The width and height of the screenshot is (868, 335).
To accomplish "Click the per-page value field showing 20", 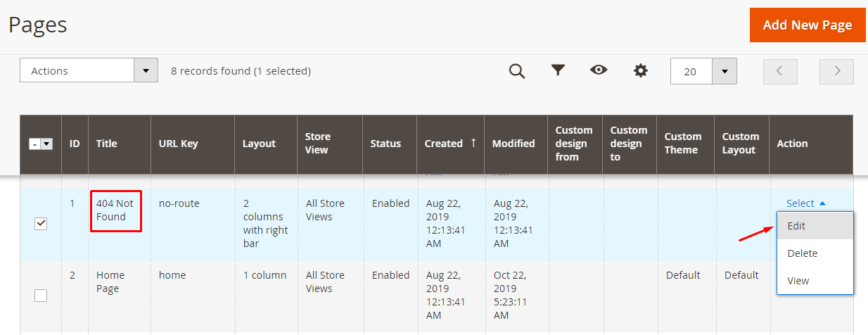I will tap(691, 71).
